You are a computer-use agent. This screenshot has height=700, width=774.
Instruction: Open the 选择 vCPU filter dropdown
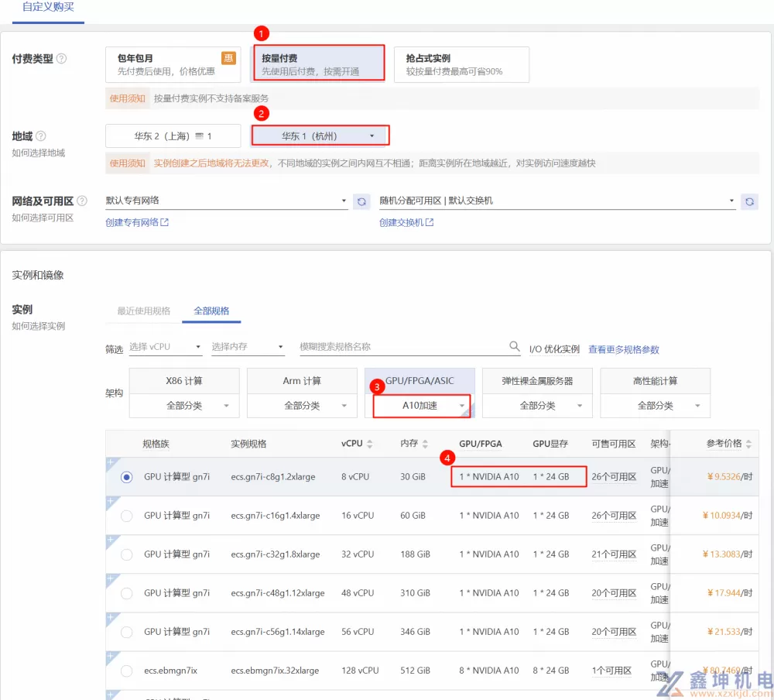click(x=166, y=347)
